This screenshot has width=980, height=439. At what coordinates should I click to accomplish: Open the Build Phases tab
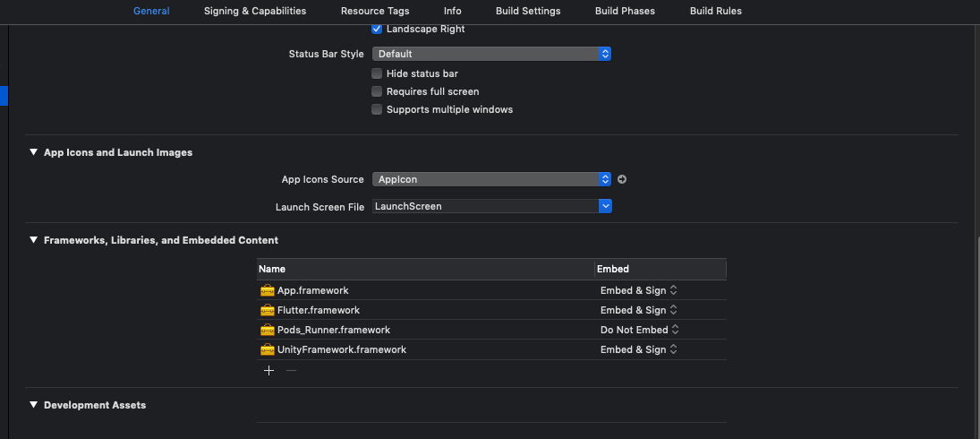click(625, 11)
